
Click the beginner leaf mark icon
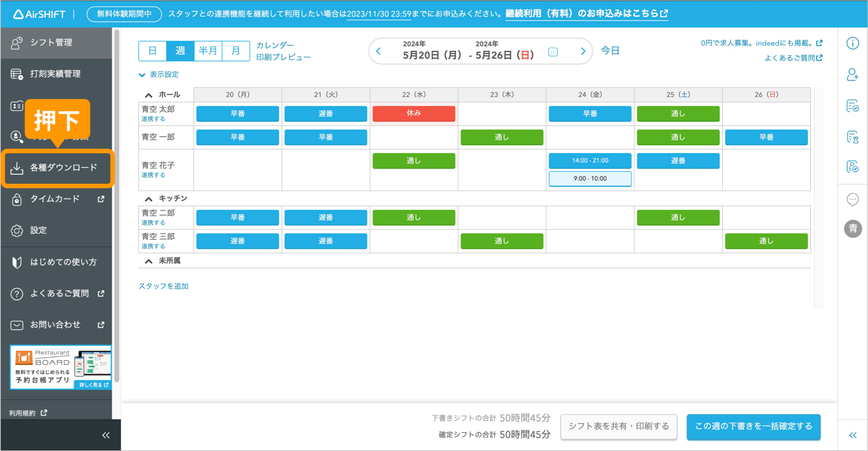(17, 262)
